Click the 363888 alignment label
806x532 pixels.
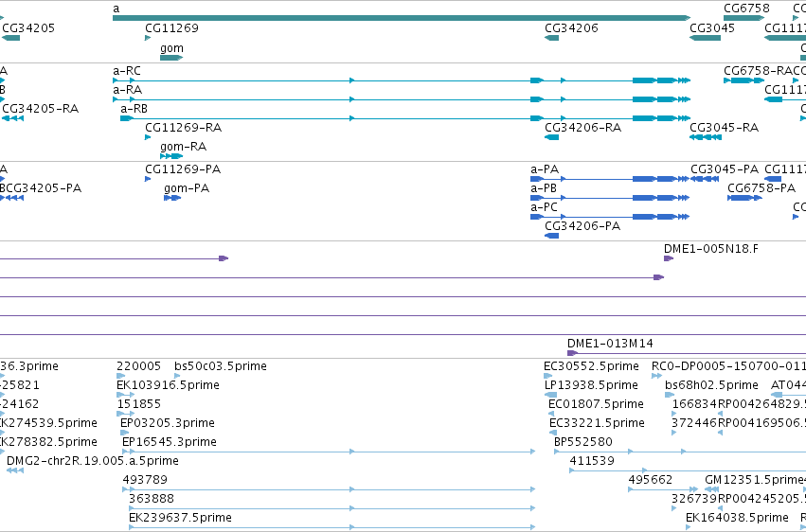pos(152,499)
